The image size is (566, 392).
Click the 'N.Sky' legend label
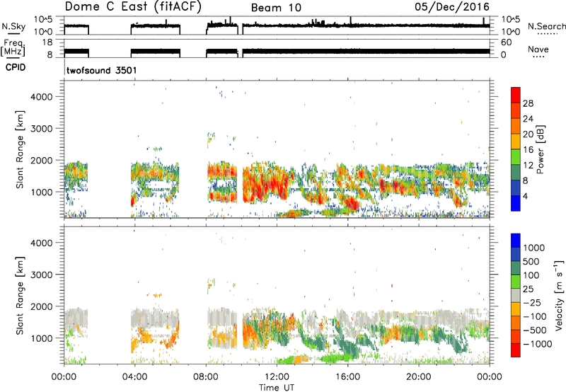(13, 26)
